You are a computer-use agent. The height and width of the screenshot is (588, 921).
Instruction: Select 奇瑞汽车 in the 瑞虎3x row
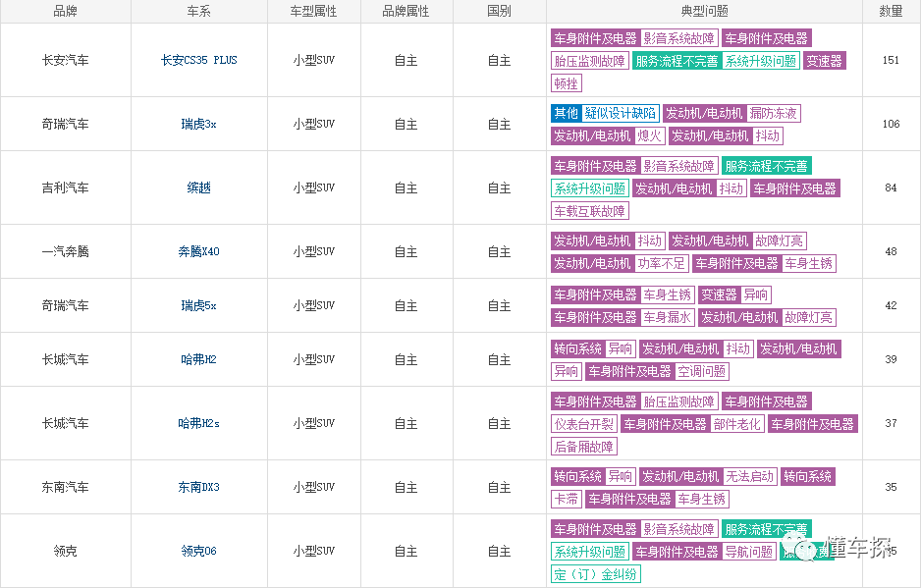[65, 124]
